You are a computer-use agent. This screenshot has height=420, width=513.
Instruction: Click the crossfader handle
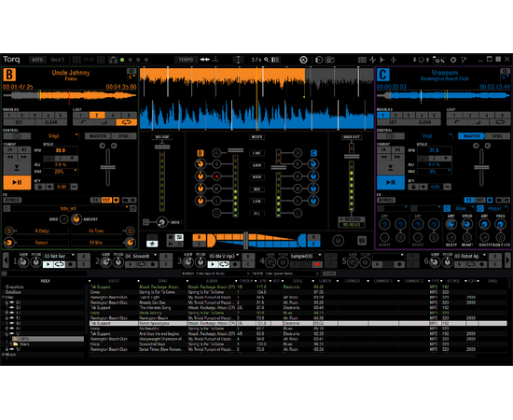click(245, 240)
